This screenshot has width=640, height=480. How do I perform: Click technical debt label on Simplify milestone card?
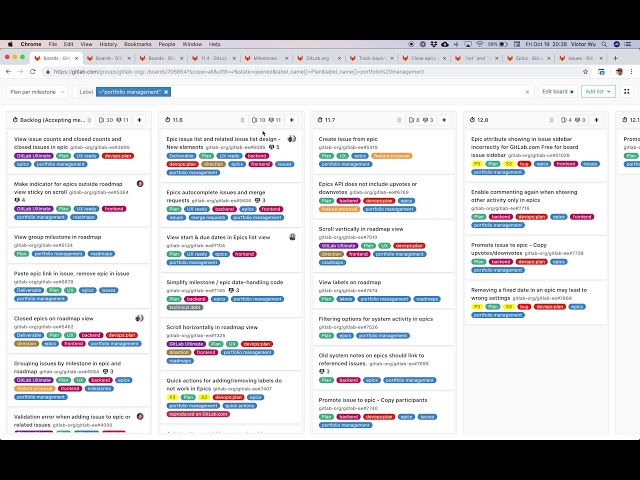coord(185,307)
